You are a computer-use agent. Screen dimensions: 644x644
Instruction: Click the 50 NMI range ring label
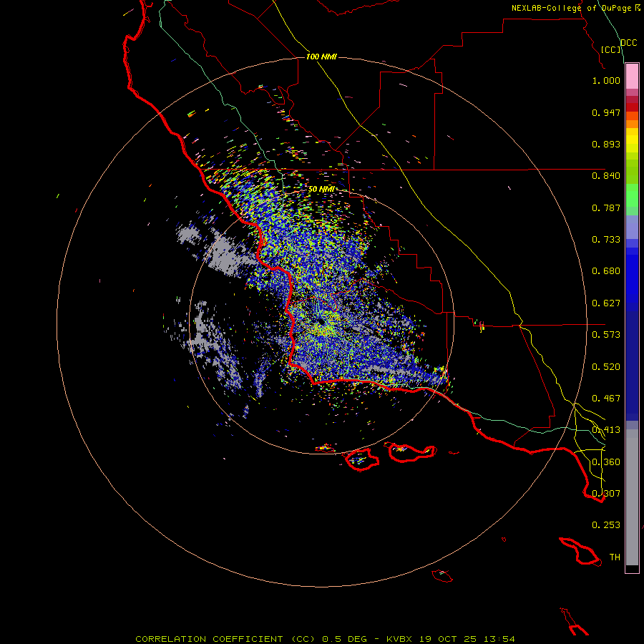[x=321, y=189]
